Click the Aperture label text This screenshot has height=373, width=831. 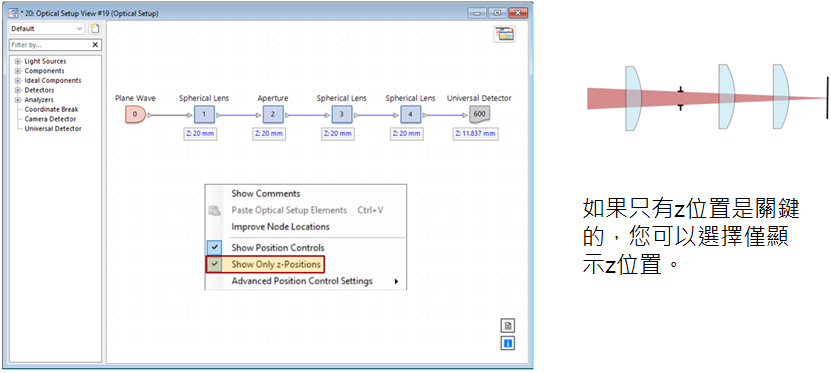[x=273, y=98]
